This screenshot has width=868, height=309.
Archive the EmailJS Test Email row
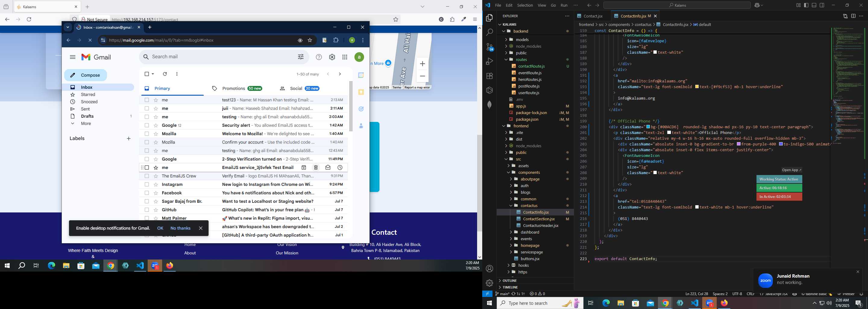[303, 168]
